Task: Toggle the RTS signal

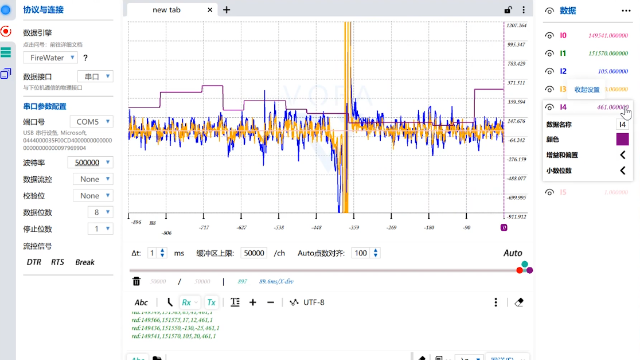Action: (x=58, y=262)
